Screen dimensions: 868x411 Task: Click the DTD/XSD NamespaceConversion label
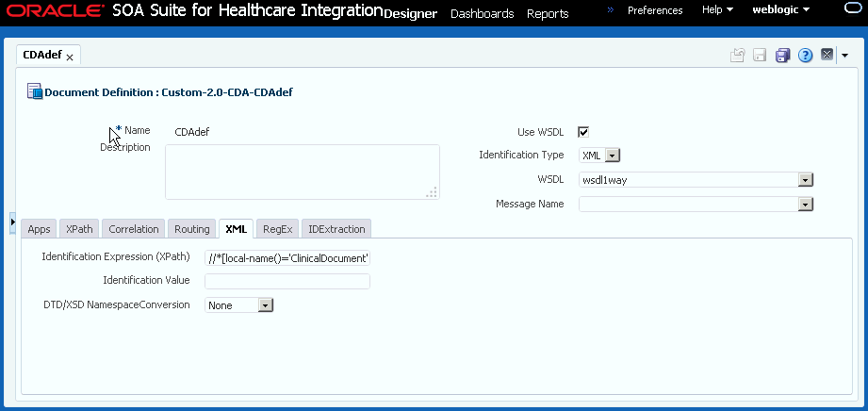116,304
